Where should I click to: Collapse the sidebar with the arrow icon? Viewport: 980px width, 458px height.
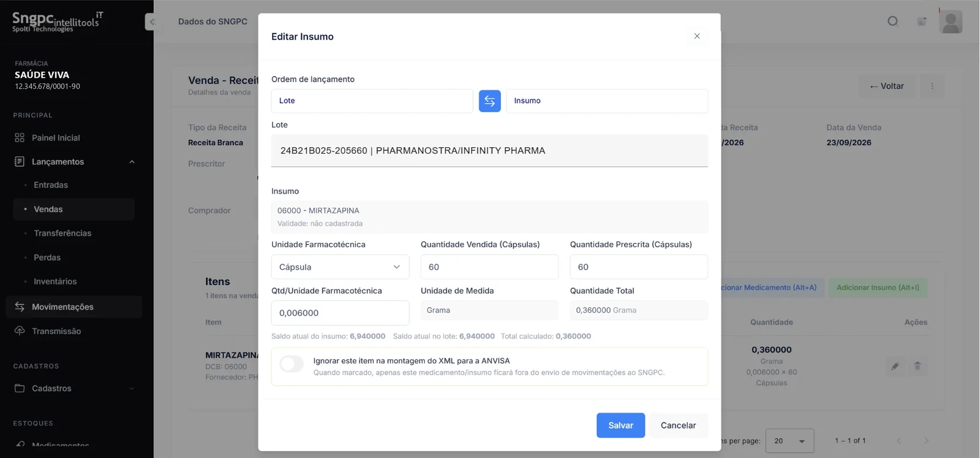pos(151,21)
